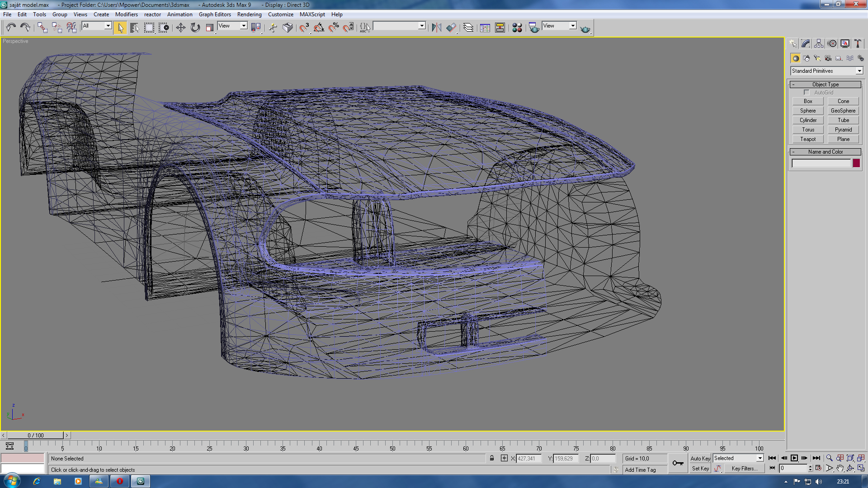The width and height of the screenshot is (868, 488).
Task: Click the object color swatch
Action: 856,164
